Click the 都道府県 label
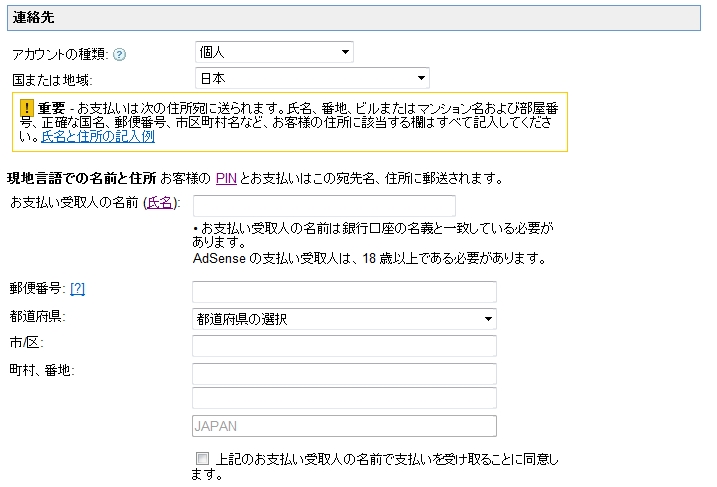 37,316
